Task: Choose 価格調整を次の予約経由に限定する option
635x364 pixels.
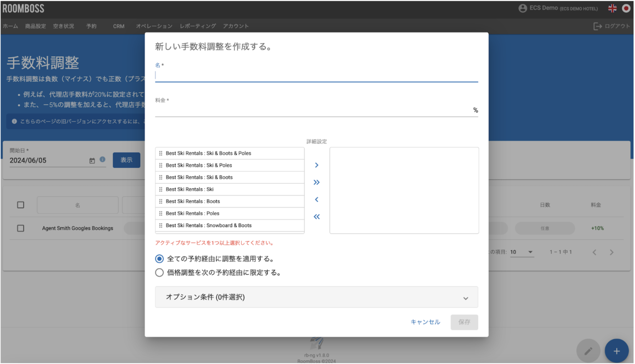Action: (159, 272)
